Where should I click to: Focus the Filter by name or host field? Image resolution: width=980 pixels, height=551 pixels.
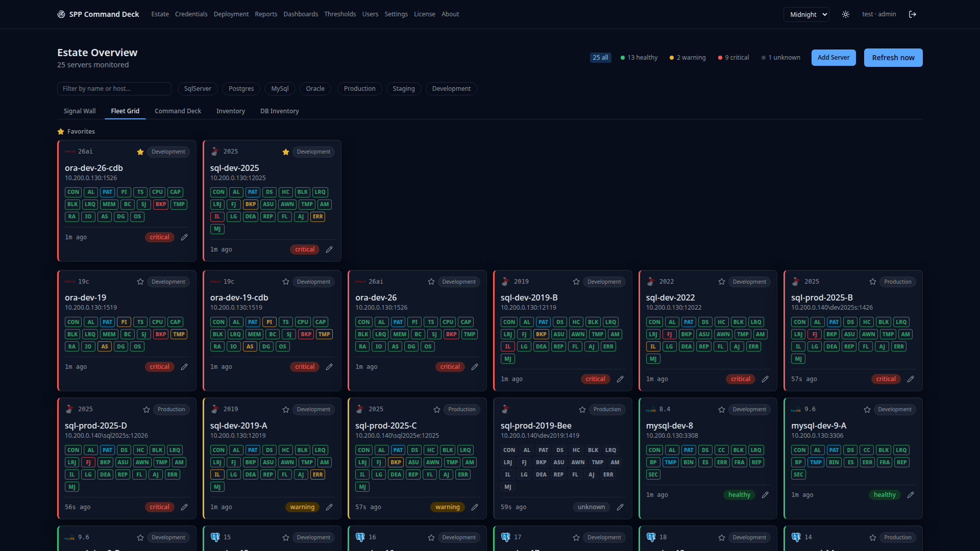pos(114,89)
